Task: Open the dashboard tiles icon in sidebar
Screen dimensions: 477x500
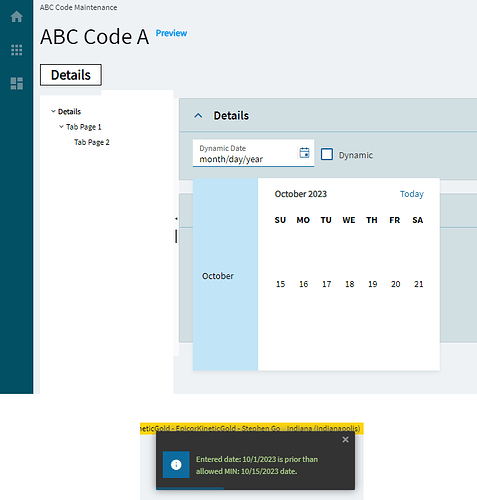Action: click(16, 83)
